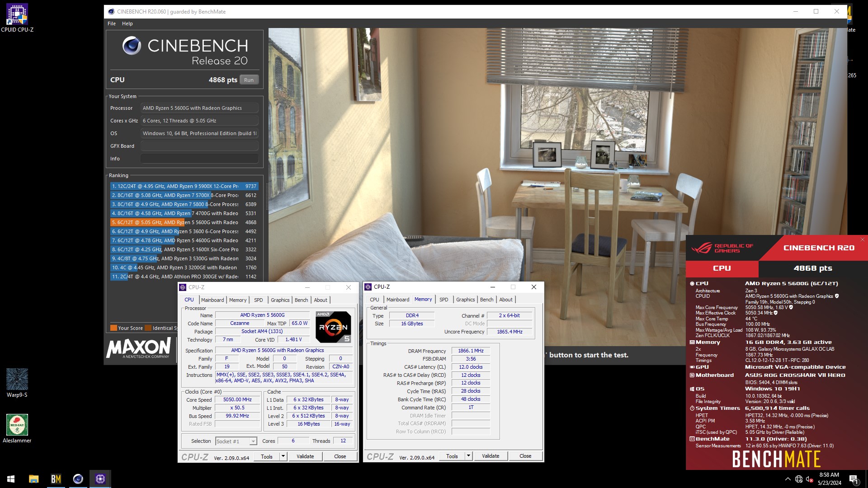Click the Your Score orange color swatch
Image resolution: width=868 pixels, height=488 pixels.
click(113, 328)
